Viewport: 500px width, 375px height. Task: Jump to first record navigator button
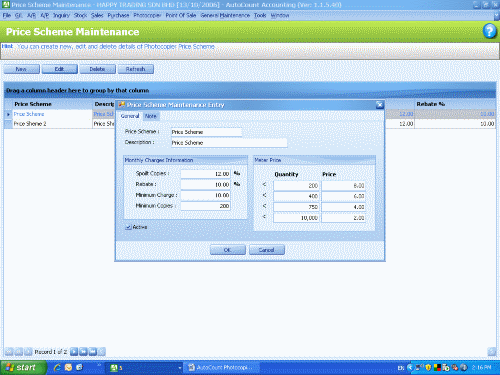tap(9, 351)
